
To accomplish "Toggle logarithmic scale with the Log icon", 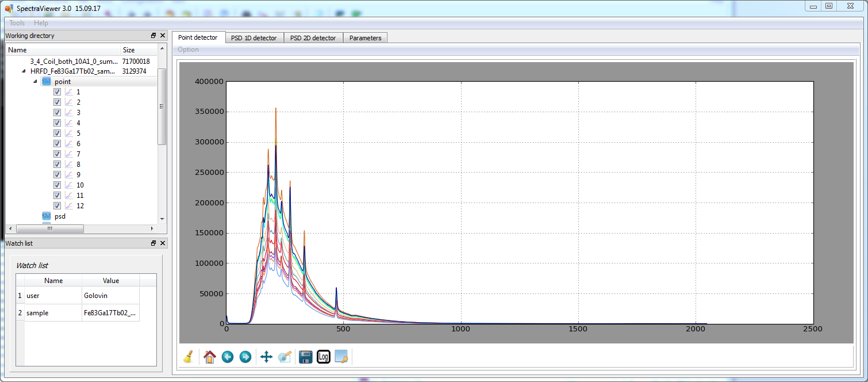I will (324, 357).
